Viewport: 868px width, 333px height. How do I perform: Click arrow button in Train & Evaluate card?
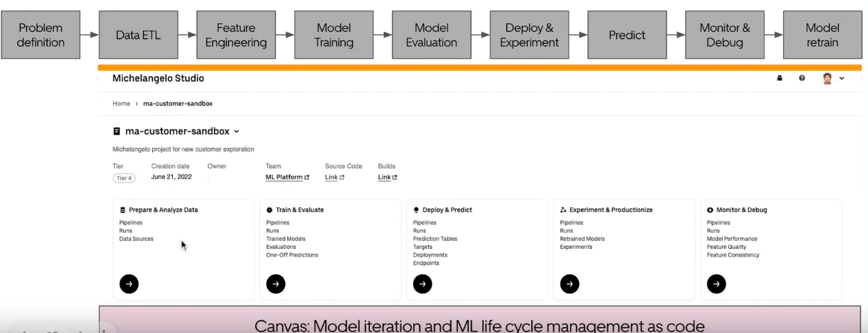click(x=276, y=283)
